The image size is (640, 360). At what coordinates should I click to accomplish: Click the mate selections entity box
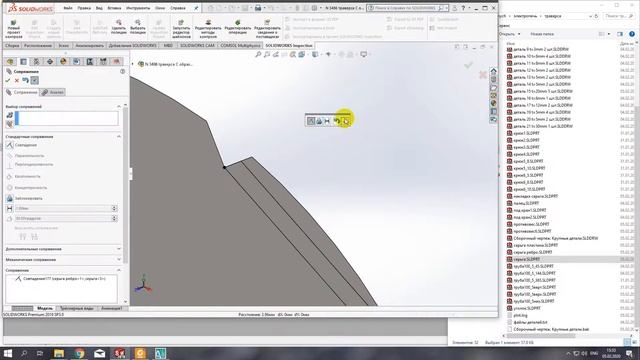tap(67, 118)
